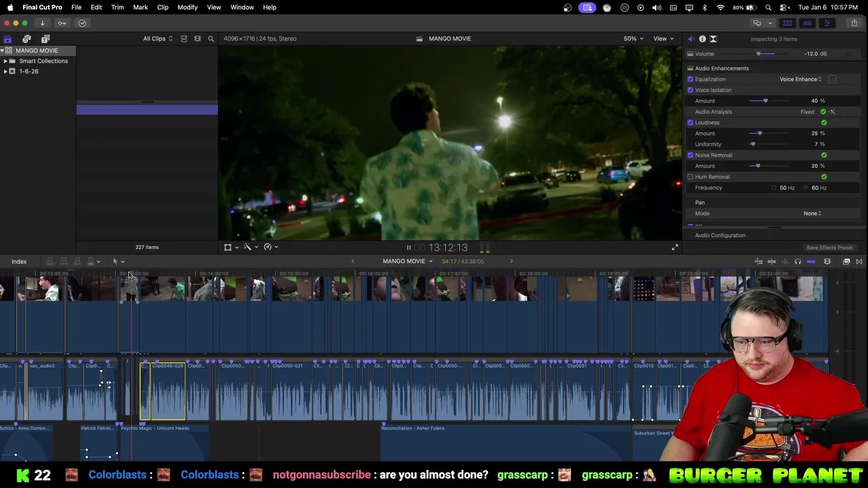Show the Equalization graphic EQ editor
Viewport: 868px width, 488px height.
(832, 79)
